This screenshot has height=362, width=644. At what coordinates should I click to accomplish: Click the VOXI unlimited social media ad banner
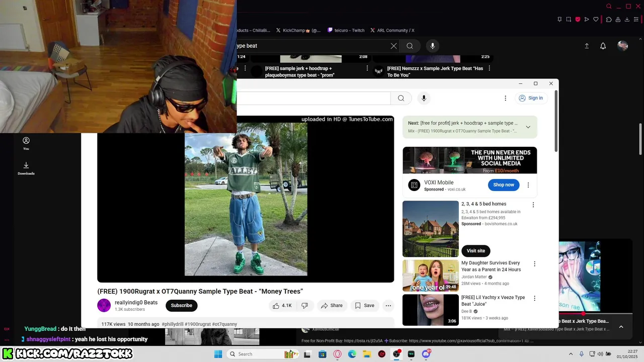(469, 160)
